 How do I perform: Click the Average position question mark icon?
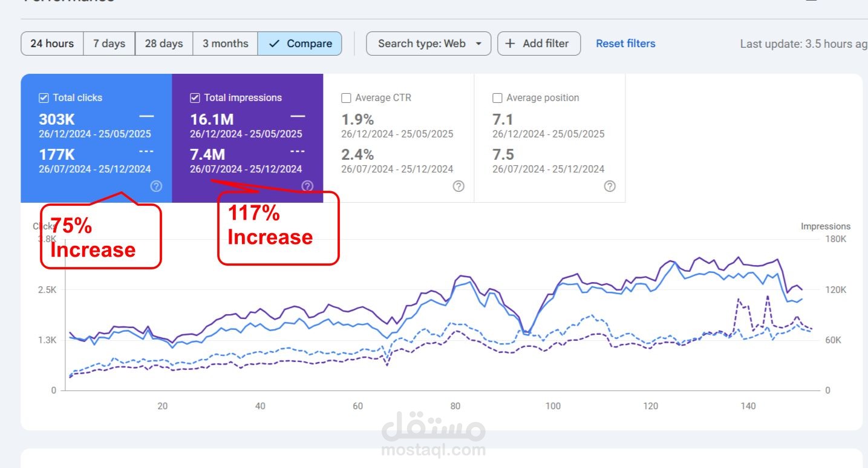click(x=609, y=186)
